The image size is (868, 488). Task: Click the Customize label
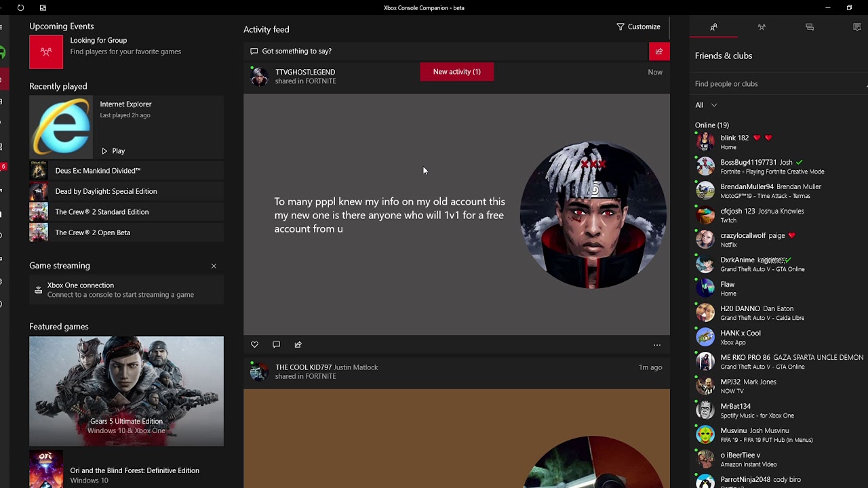pos(644,27)
